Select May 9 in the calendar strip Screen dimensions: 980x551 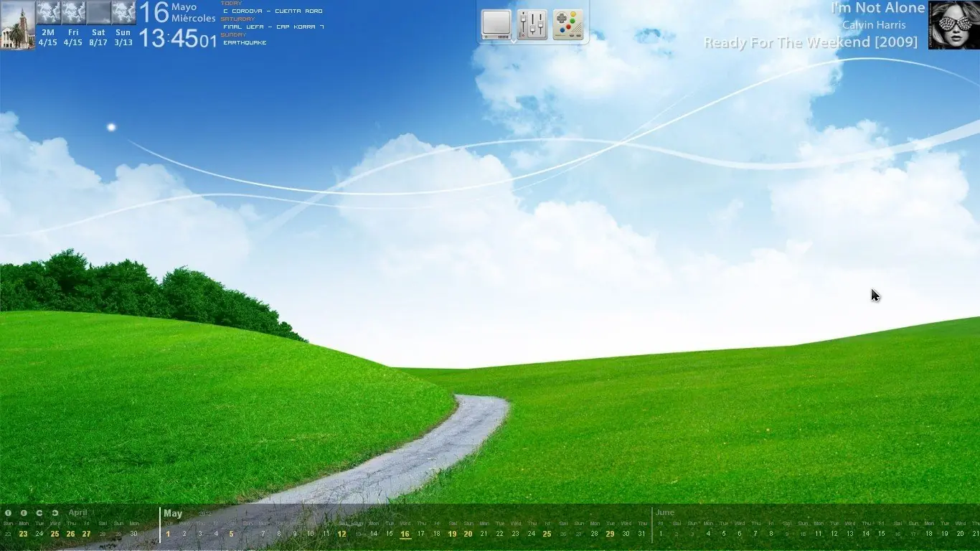294,534
